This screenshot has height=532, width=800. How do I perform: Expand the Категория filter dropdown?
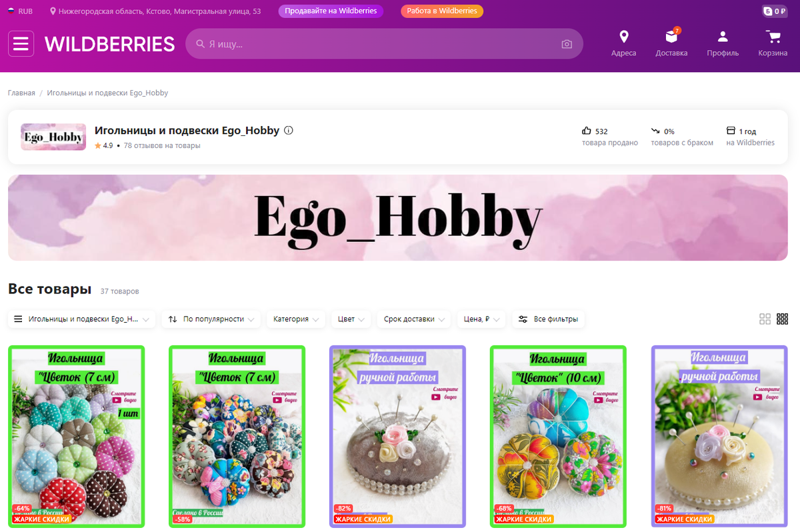coord(296,319)
